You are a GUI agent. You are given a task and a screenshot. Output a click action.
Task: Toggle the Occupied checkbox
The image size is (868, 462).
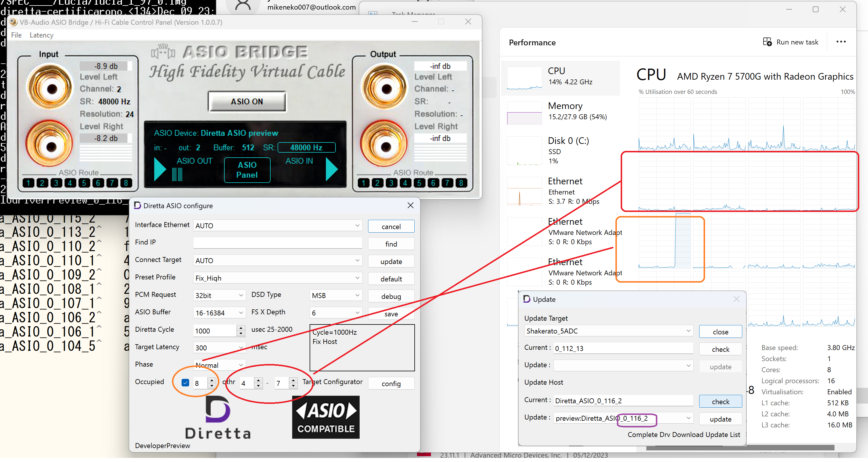185,383
